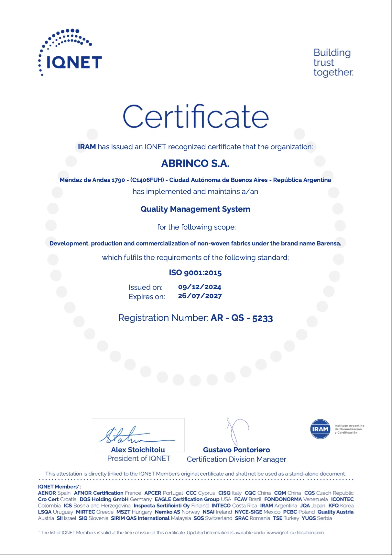
Task: Click the IQNET logo
Action: pyautogui.click(x=70, y=52)
